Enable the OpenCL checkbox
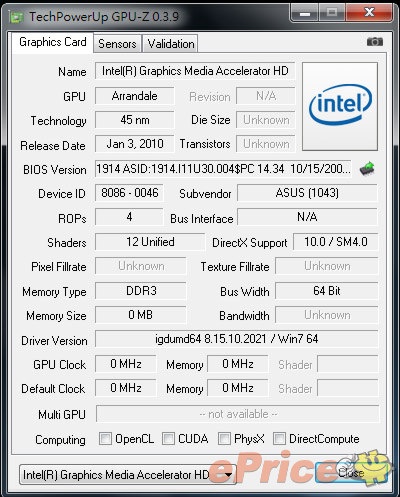The width and height of the screenshot is (400, 497). coord(105,438)
